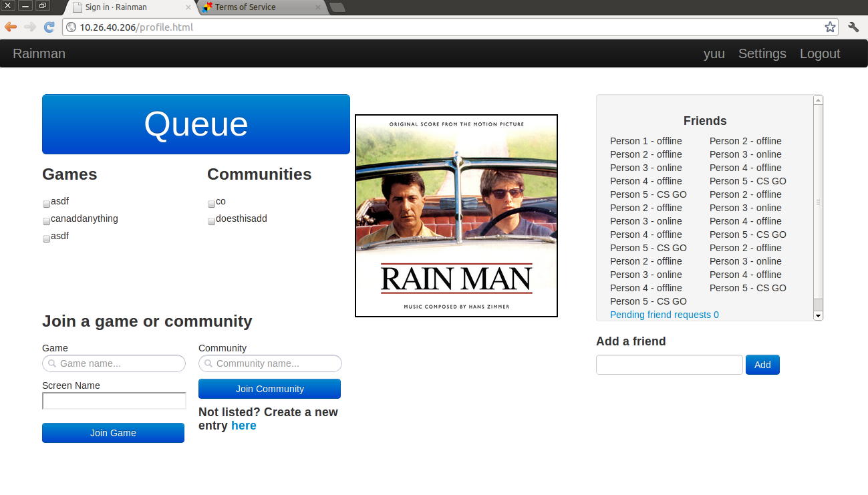Close the Terms of Service tab

click(317, 7)
